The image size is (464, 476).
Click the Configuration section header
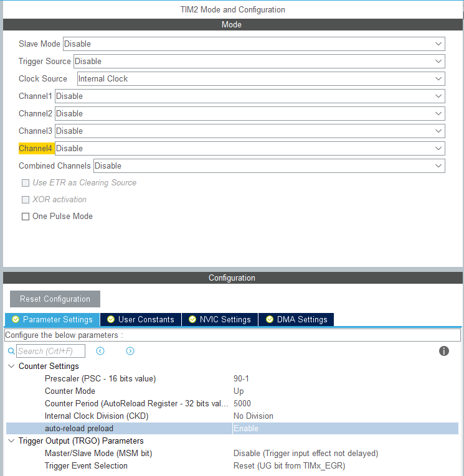click(233, 278)
